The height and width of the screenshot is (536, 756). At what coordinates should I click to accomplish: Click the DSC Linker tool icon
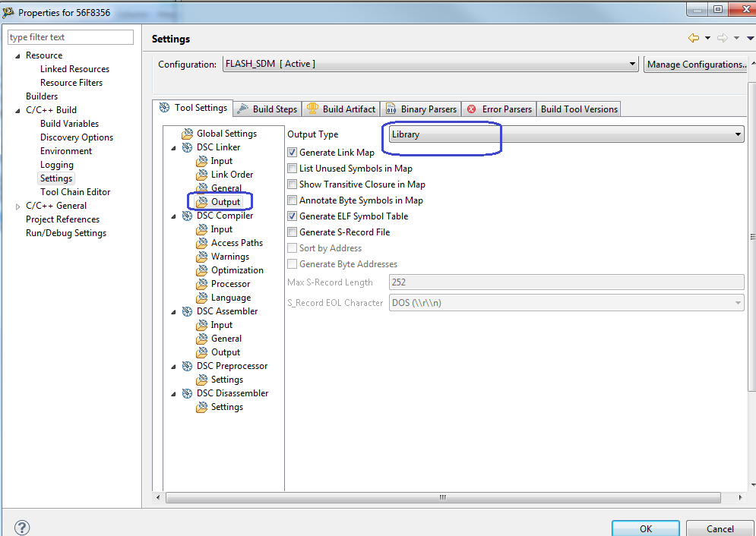click(x=187, y=147)
